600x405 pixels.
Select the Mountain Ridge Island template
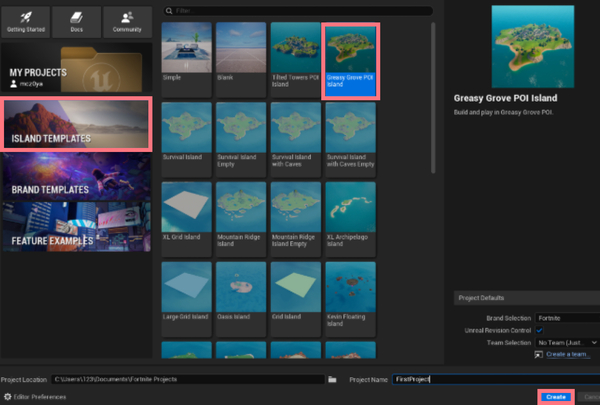coord(241,219)
